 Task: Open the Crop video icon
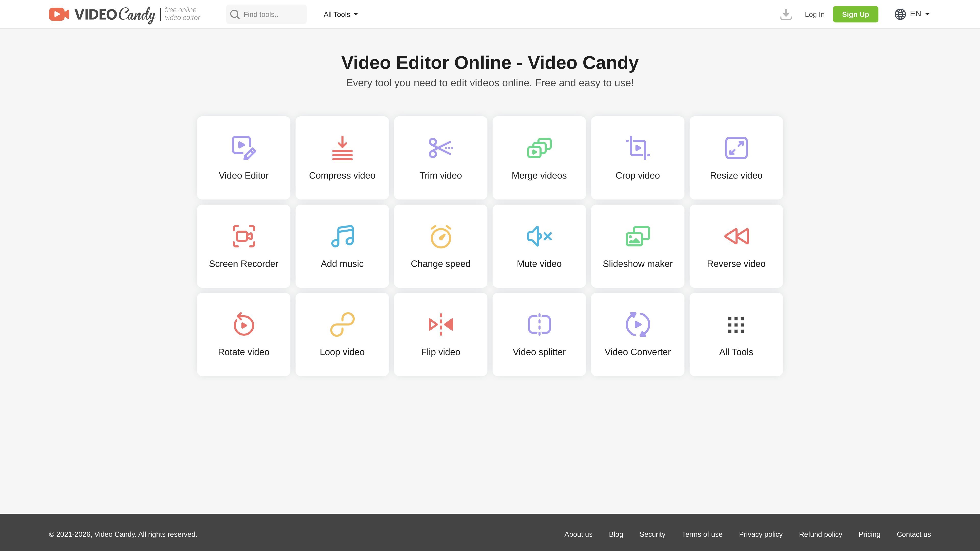click(x=638, y=148)
